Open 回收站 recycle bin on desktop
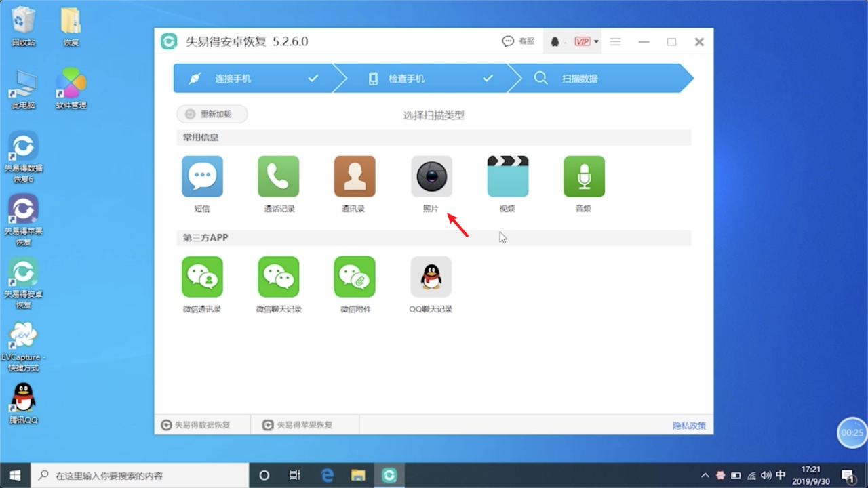The height and width of the screenshot is (488, 868). point(24,26)
